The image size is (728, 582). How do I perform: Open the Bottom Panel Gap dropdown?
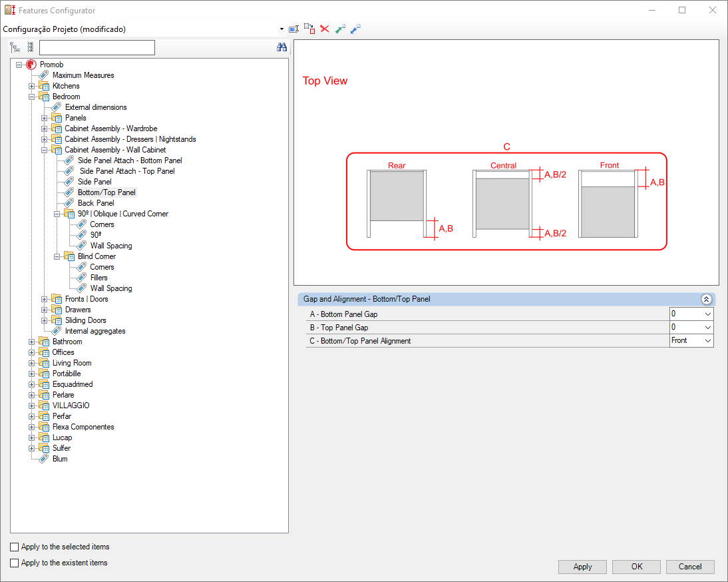707,314
